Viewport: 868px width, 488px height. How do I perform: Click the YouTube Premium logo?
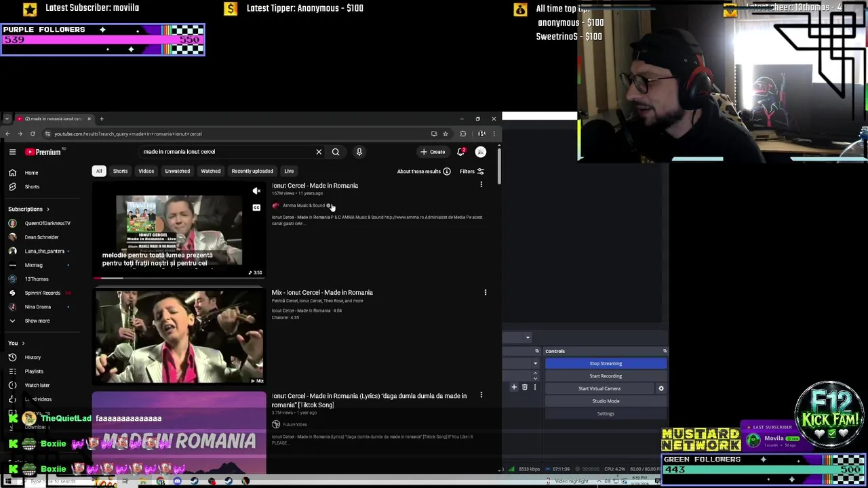43,152
